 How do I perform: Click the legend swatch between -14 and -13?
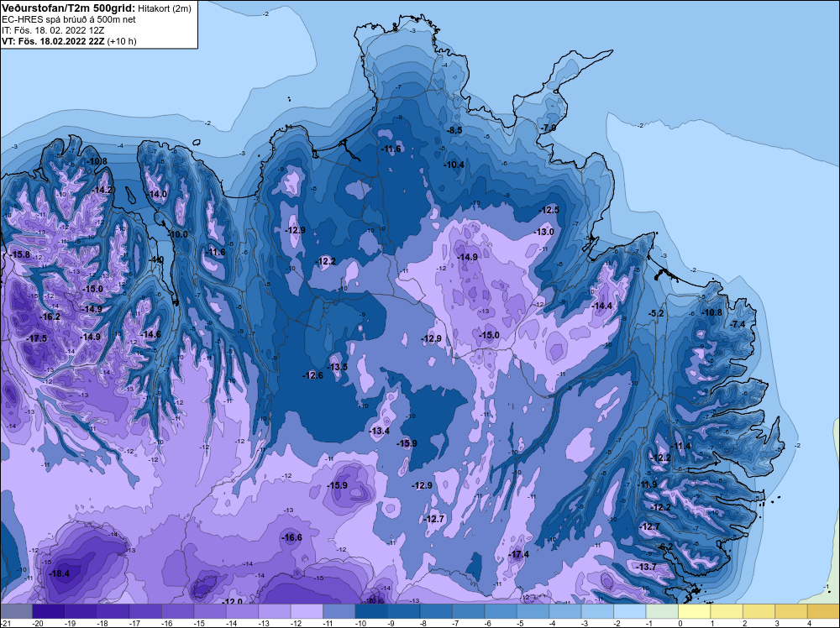243,611
